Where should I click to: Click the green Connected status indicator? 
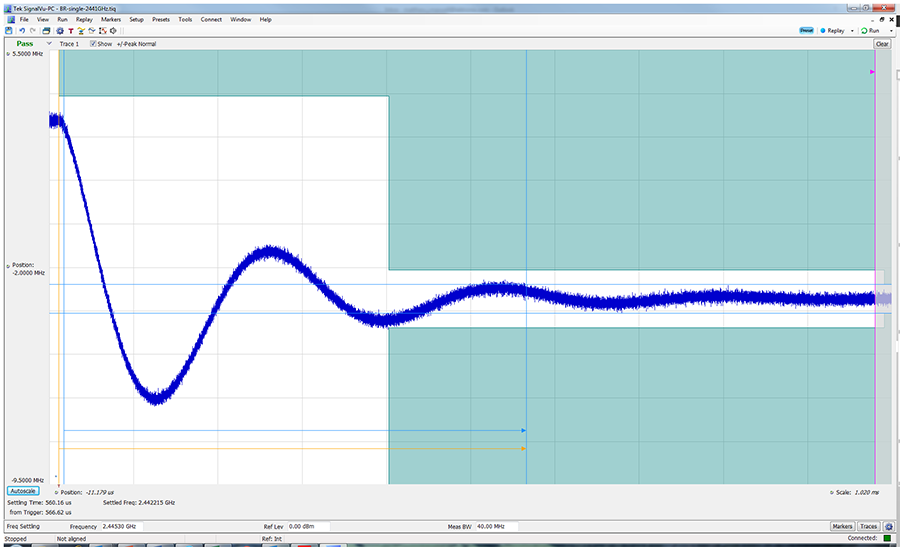(x=886, y=538)
